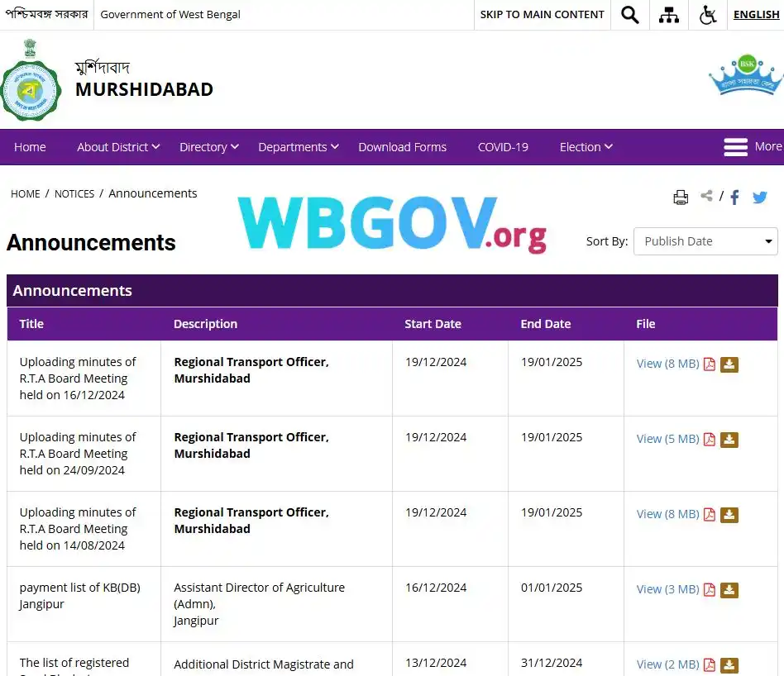The image size is (784, 676).
Task: Download the payment list of KB(DB) Jangipur PDF
Action: coord(729,589)
